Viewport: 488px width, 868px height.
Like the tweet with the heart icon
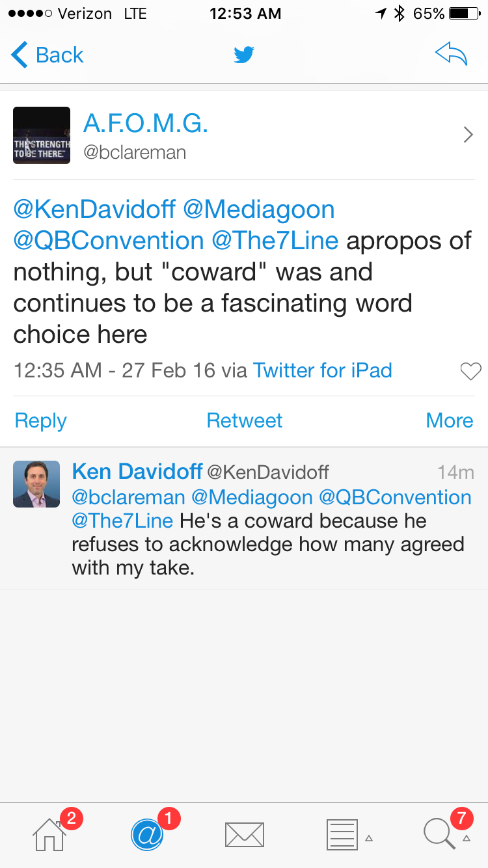[470, 371]
